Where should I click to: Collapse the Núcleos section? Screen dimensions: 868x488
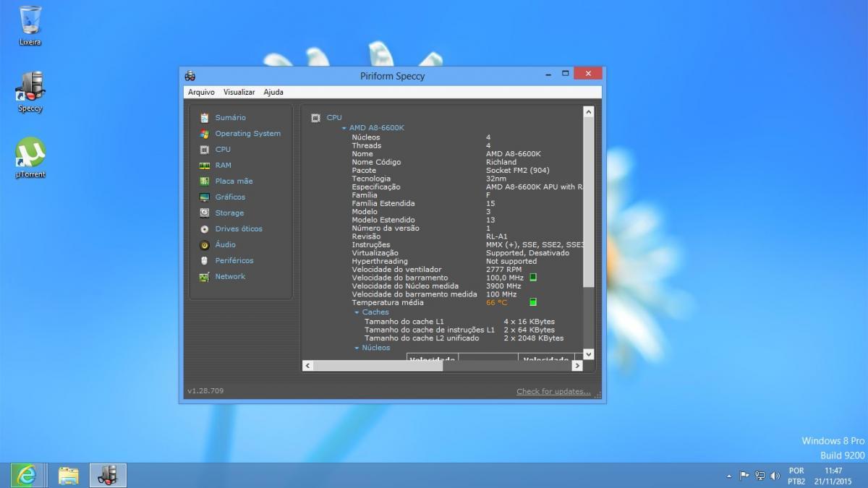coord(357,348)
